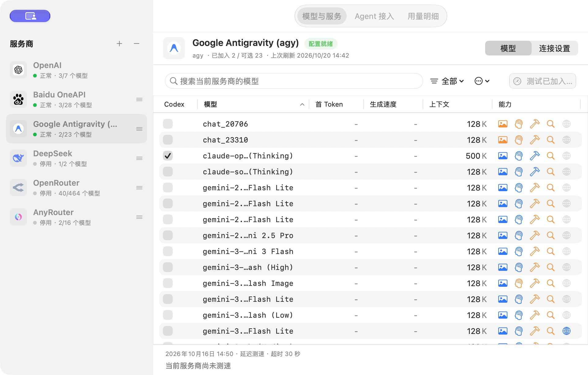Click the reorder handle for AnyRouter
The image size is (588, 375).
(x=139, y=217)
